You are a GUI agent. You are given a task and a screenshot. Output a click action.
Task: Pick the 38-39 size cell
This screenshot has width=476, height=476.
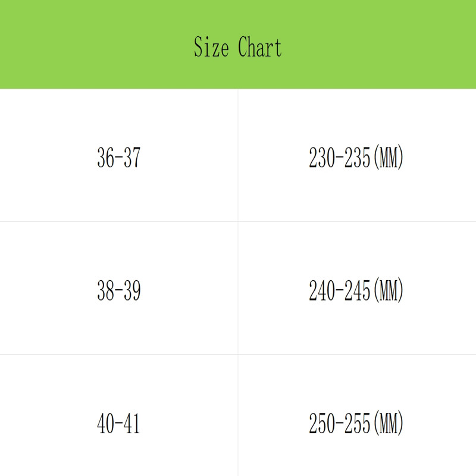point(118,291)
